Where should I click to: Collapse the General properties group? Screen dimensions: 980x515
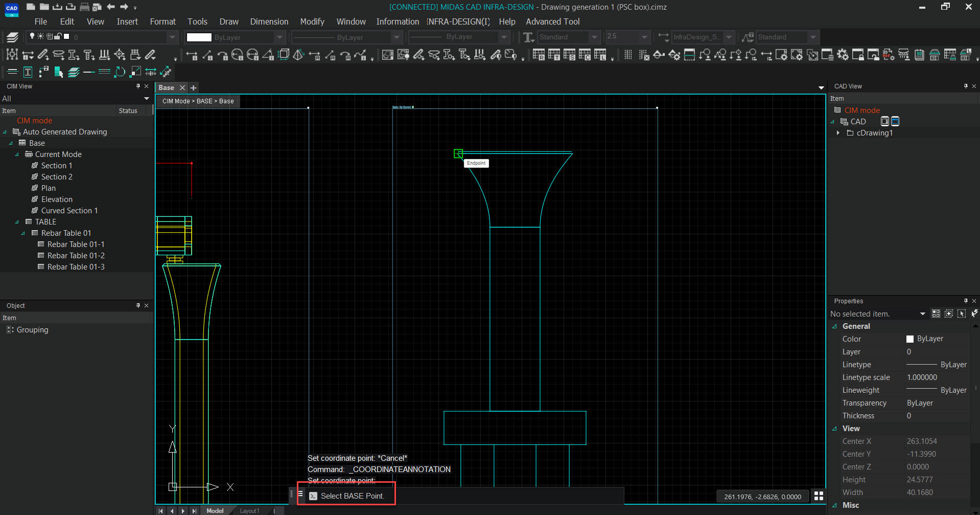(x=835, y=326)
